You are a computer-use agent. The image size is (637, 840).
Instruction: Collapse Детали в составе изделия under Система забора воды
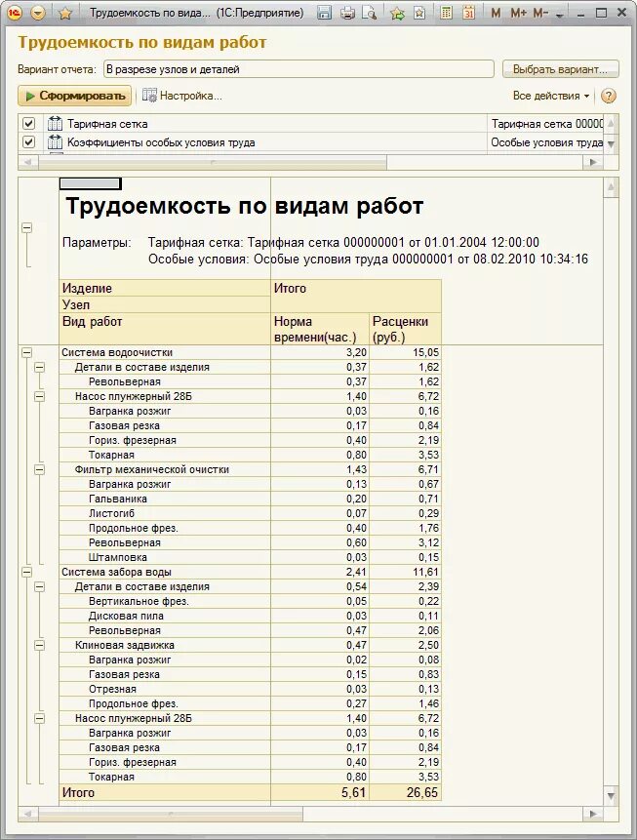point(40,586)
